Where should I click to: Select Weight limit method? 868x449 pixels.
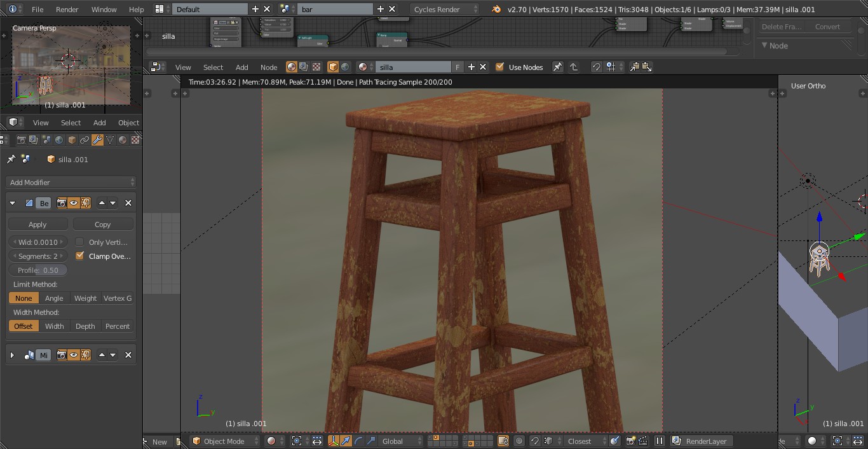pyautogui.click(x=85, y=298)
